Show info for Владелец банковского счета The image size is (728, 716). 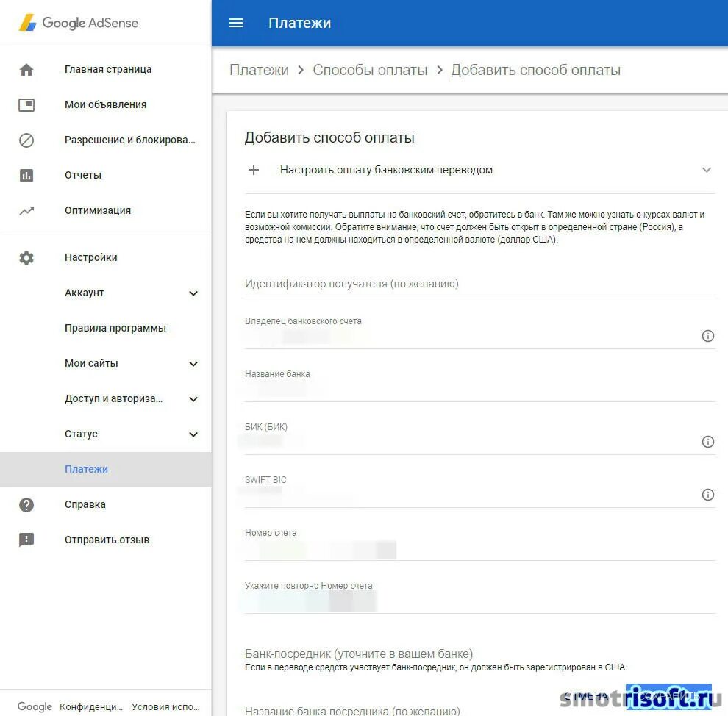pos(707,335)
